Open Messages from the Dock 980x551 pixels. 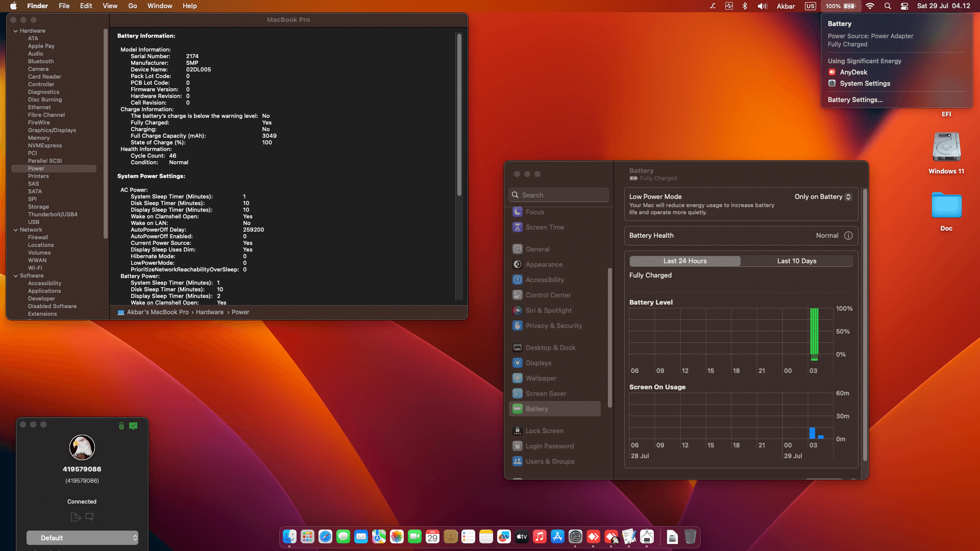coord(343,537)
